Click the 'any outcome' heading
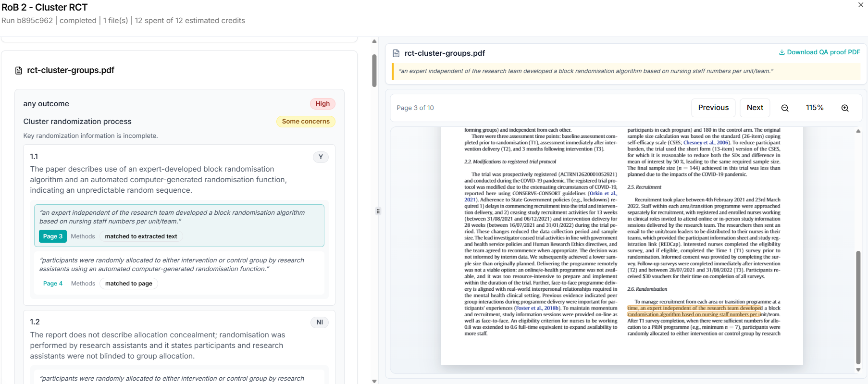868x384 pixels. tap(46, 104)
